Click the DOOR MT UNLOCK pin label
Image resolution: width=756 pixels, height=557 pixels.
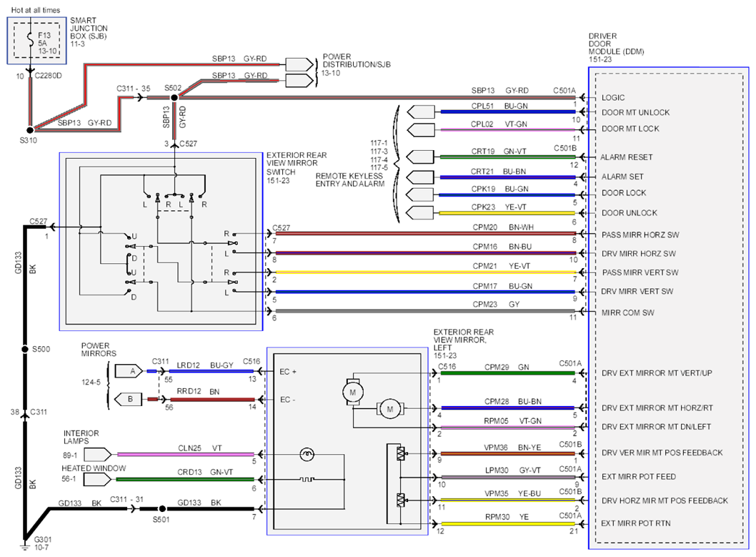point(635,112)
